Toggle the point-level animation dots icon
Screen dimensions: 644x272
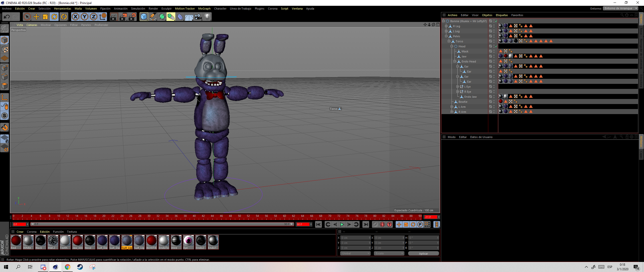(427, 224)
